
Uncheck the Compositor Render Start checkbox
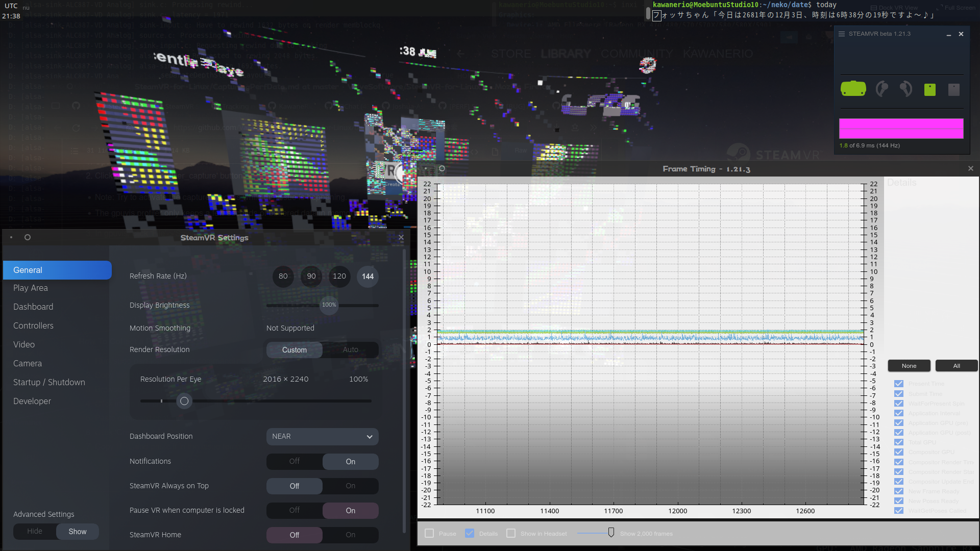pyautogui.click(x=899, y=472)
